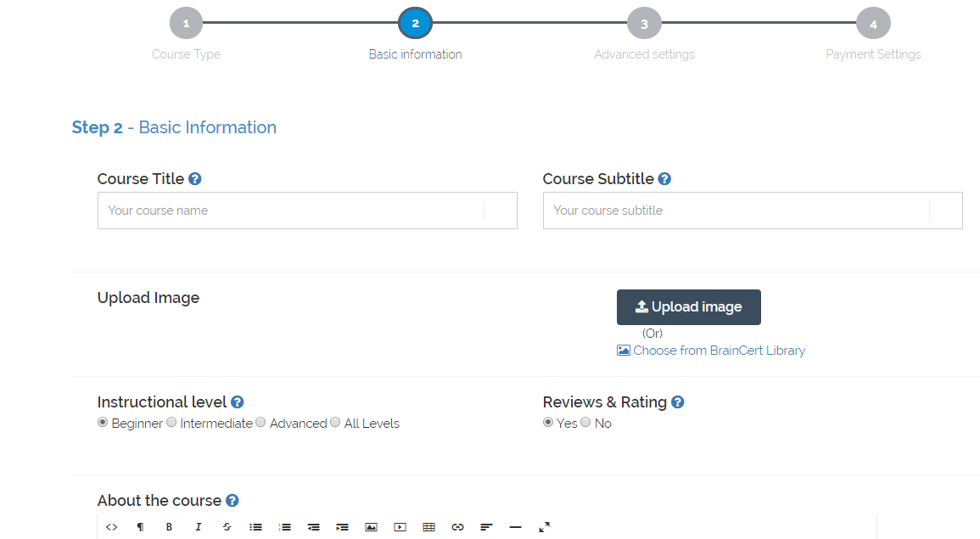Toggle HTML code view in editor
The image size is (980, 539).
click(111, 527)
